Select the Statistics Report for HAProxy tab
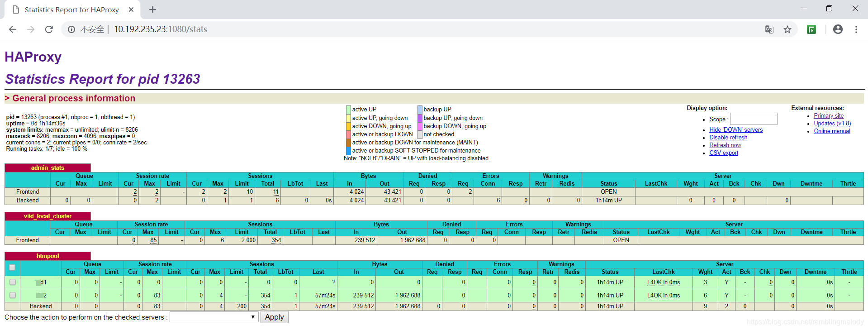This screenshot has width=868, height=330. coord(72,10)
